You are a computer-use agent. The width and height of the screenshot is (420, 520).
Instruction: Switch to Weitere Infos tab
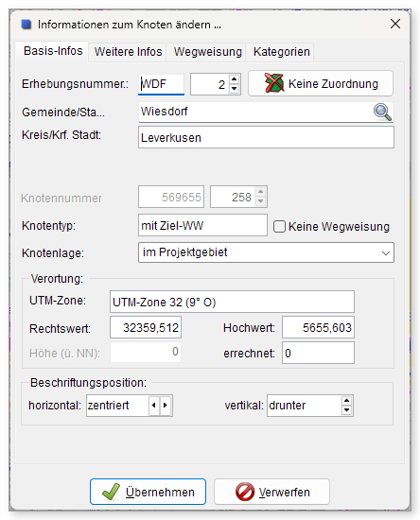128,52
